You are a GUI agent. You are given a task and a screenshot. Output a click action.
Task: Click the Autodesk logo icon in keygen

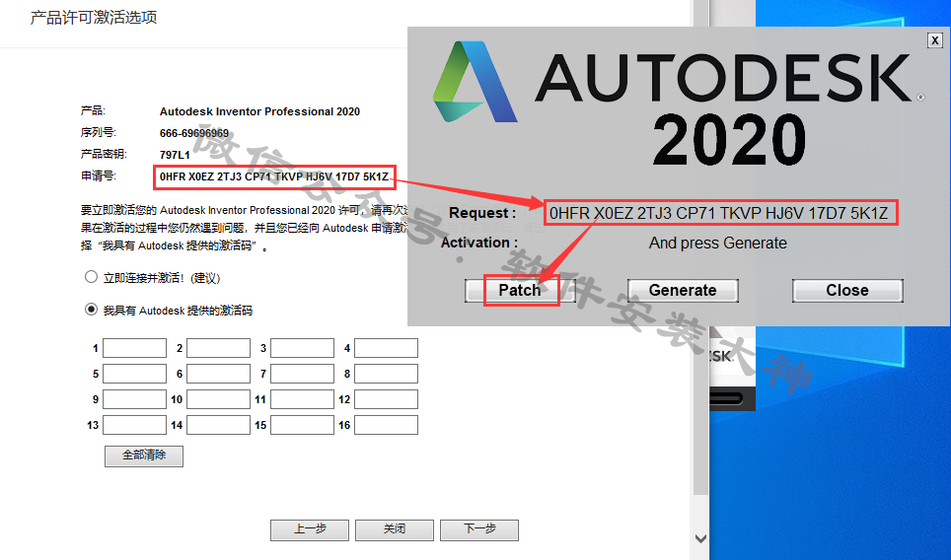(475, 81)
